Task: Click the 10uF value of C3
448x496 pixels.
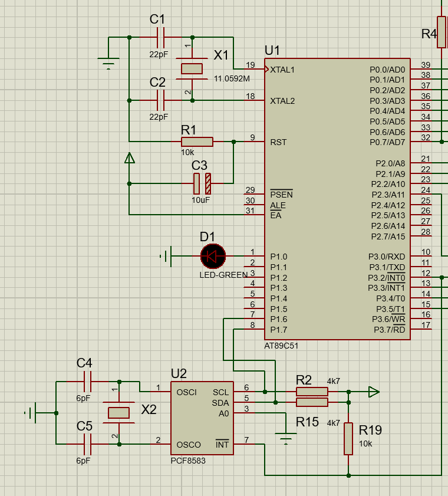Action: click(x=200, y=200)
